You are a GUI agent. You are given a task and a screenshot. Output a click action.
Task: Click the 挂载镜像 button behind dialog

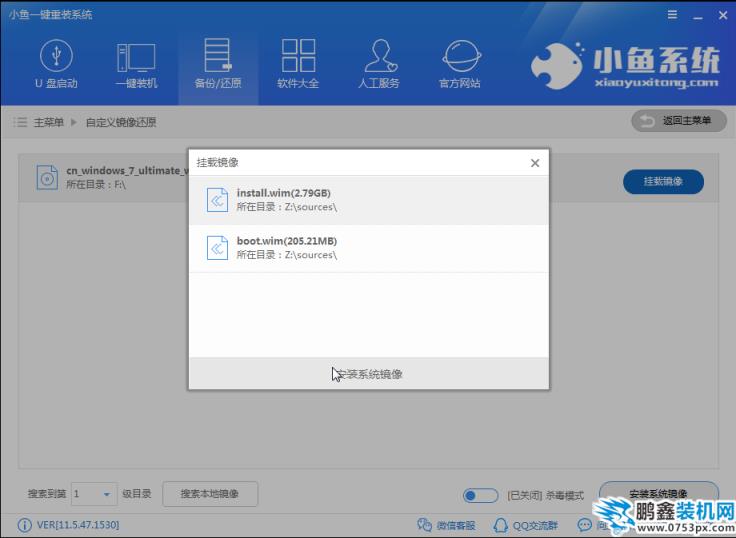coord(663,181)
